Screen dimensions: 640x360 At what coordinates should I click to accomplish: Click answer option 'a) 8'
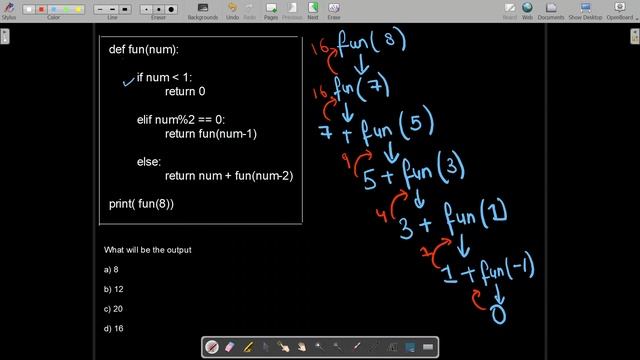point(111,269)
